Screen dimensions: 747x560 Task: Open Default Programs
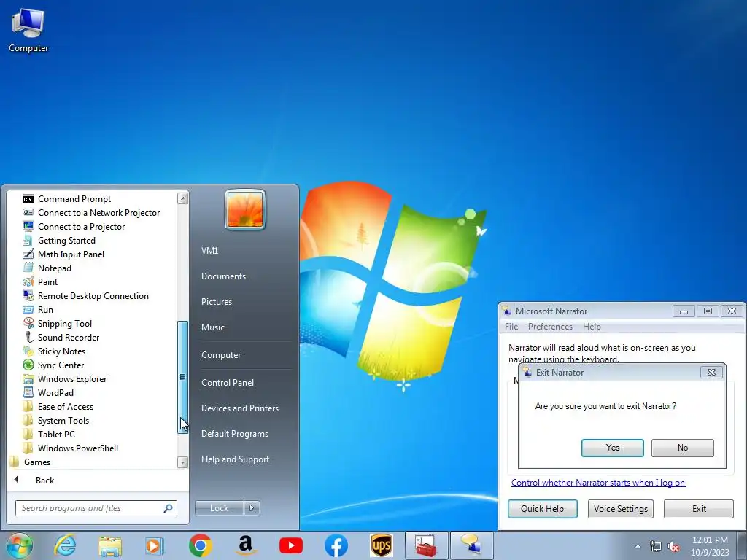tap(234, 434)
